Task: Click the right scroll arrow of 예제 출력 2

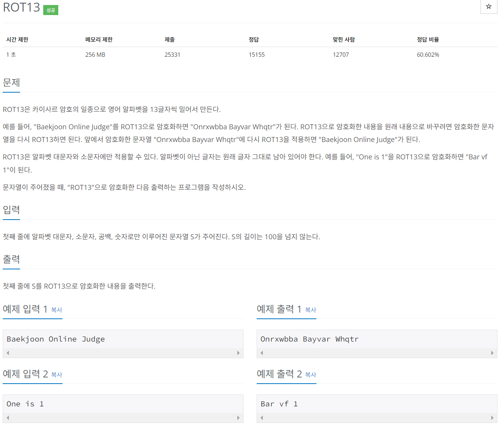Action: pos(492,418)
